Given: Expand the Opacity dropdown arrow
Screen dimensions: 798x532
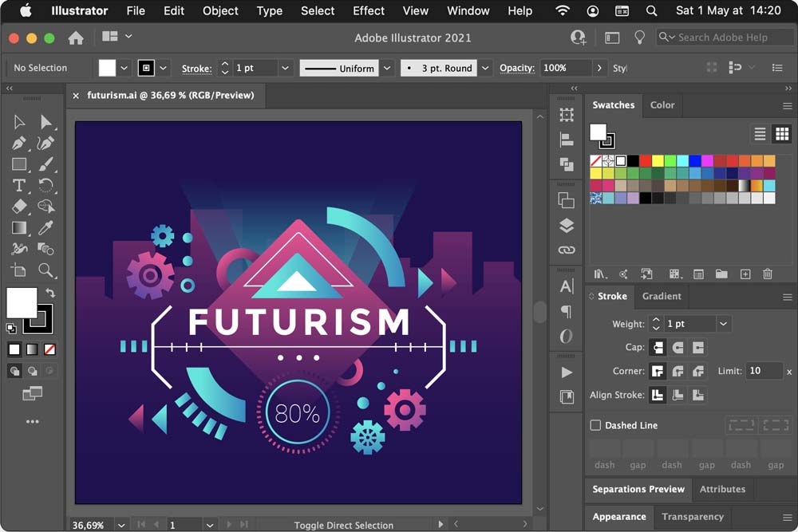Looking at the screenshot, I should (600, 69).
